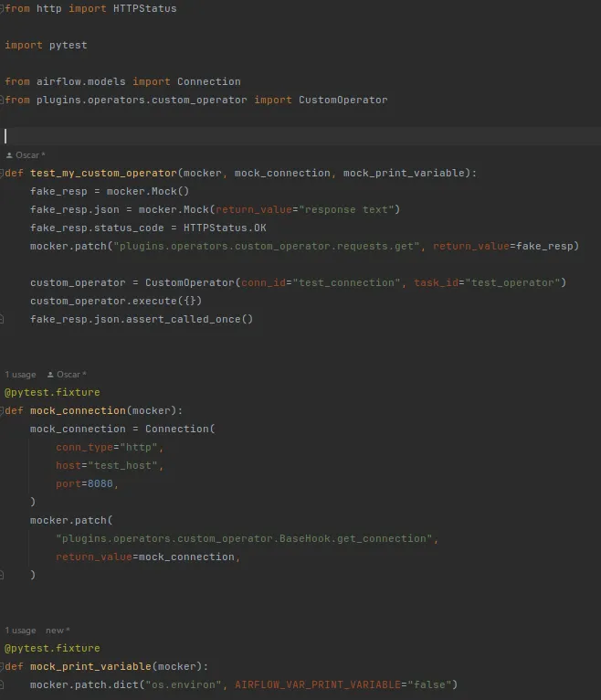
Task: Click the new * author hint
Action: pyautogui.click(x=58, y=631)
